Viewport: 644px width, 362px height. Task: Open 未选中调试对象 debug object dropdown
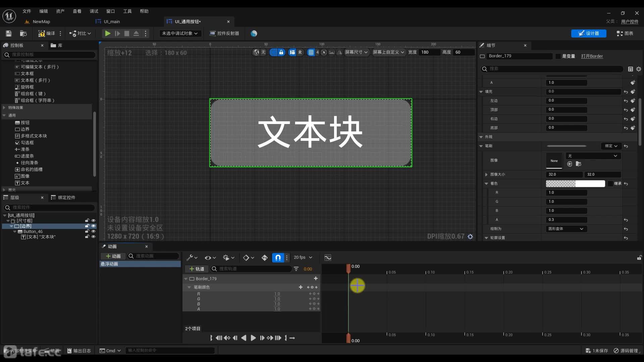pos(180,33)
